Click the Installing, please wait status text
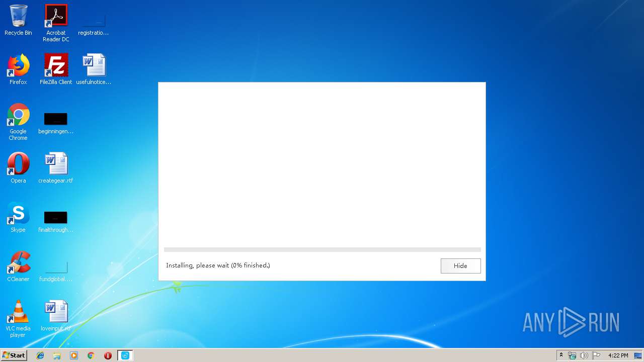 click(218, 265)
